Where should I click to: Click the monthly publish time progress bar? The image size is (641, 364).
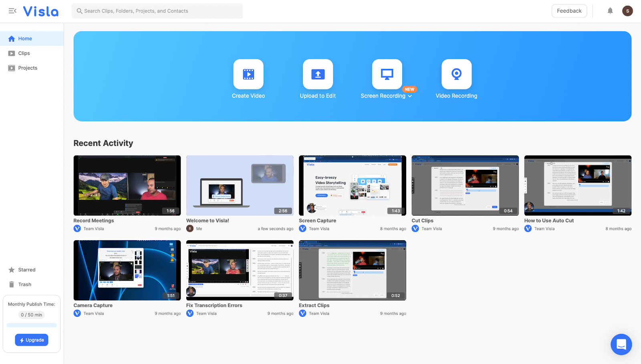(32, 325)
